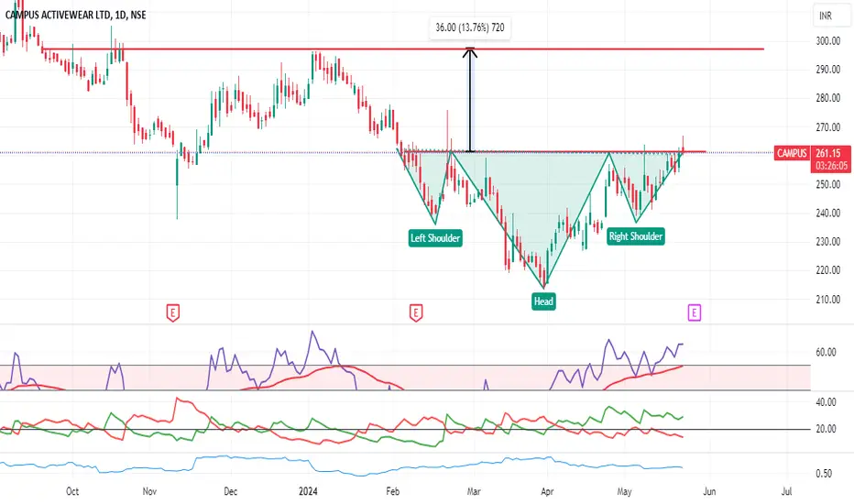Click the CAMPUS ACTIVEWEAR LTD chart title
This screenshot has height=504, width=854.
tap(75, 15)
